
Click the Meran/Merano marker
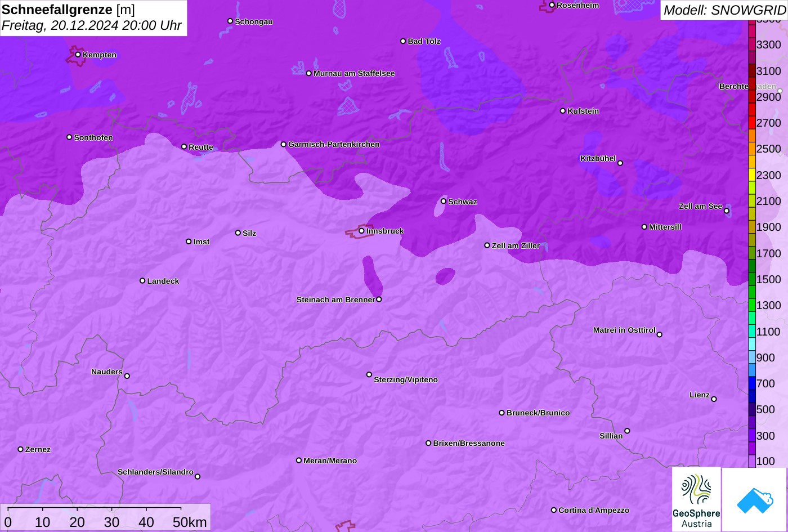pos(299,461)
